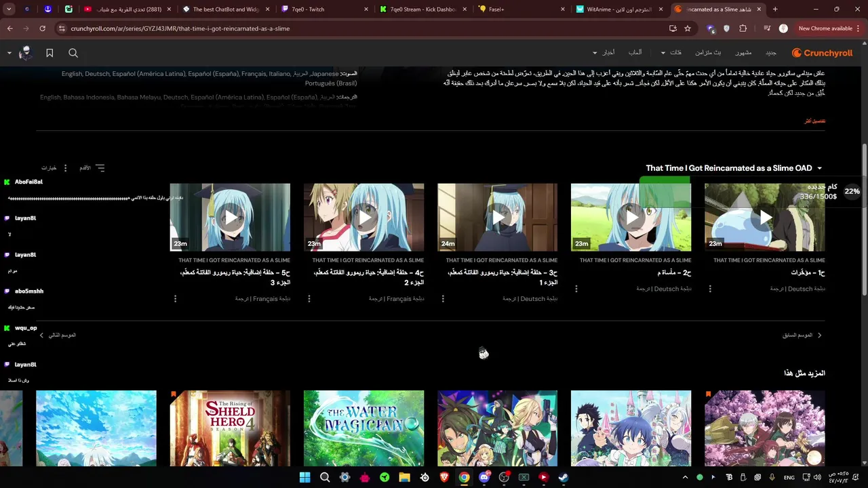Open the فئات dropdown in the nav bar
Screen dimensions: 868x488
point(672,53)
